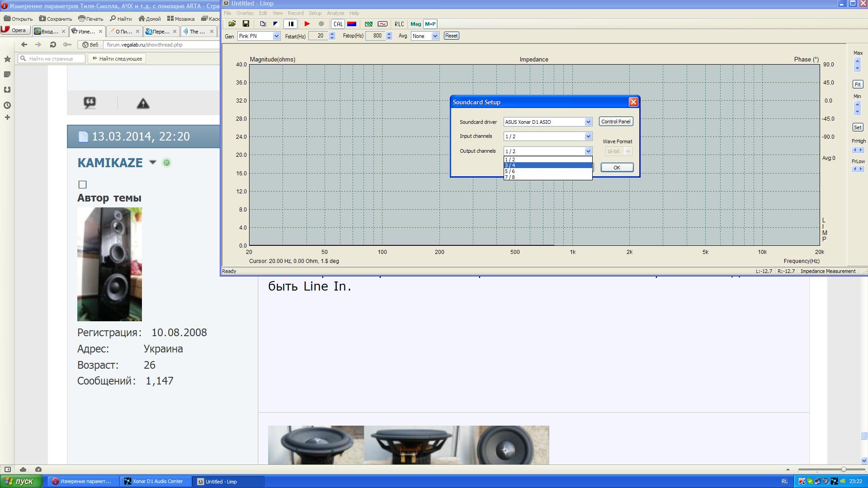Click the FrLow left arrow
This screenshot has width=868, height=488.
point(854,169)
